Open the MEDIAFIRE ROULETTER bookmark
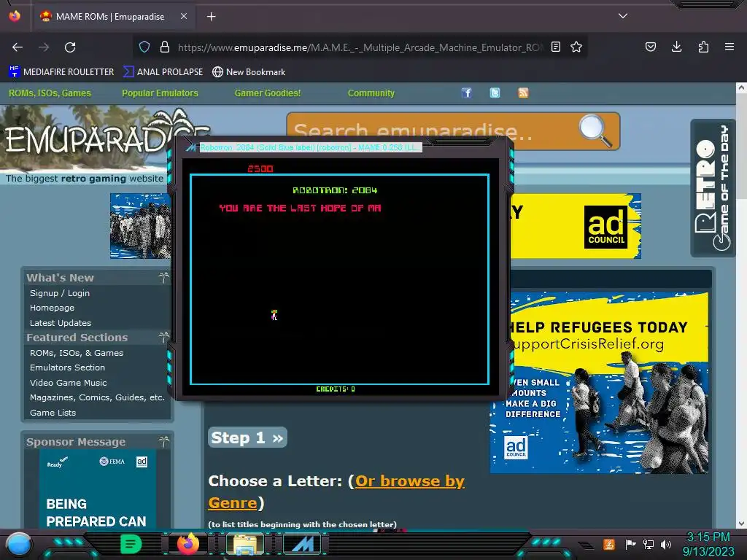 [x=61, y=72]
